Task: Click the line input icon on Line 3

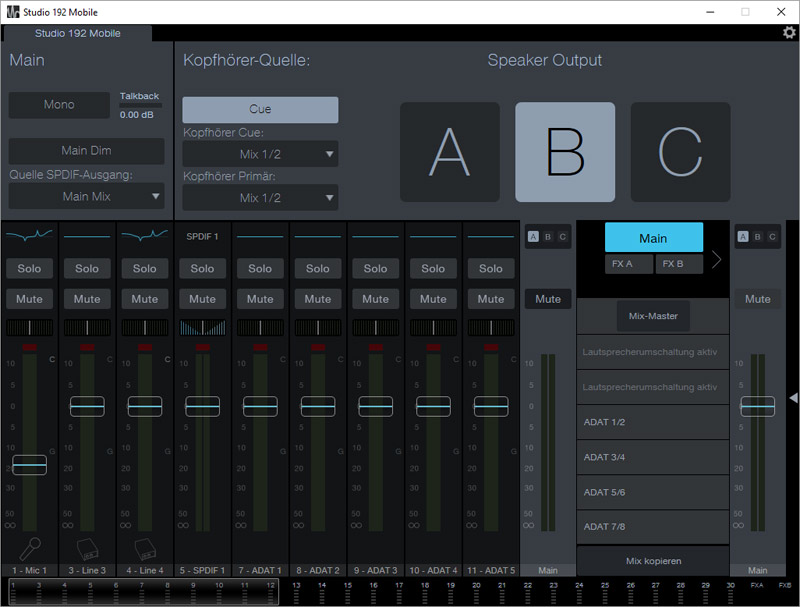Action: pyautogui.click(x=87, y=549)
